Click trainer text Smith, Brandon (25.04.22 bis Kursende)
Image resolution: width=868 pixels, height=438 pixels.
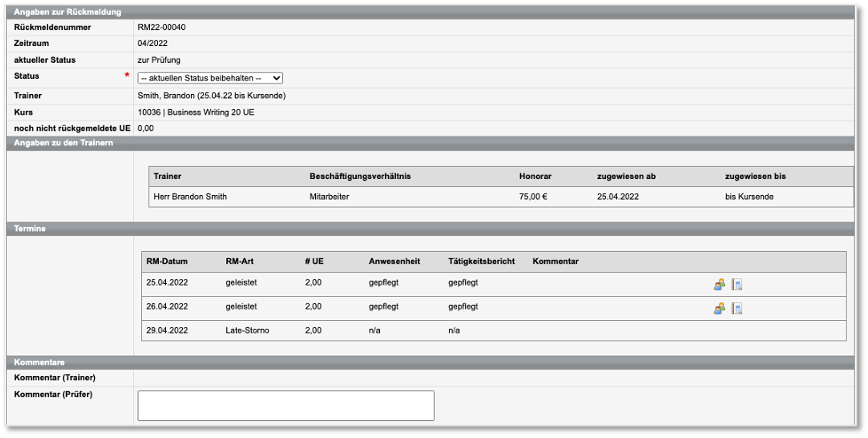211,96
